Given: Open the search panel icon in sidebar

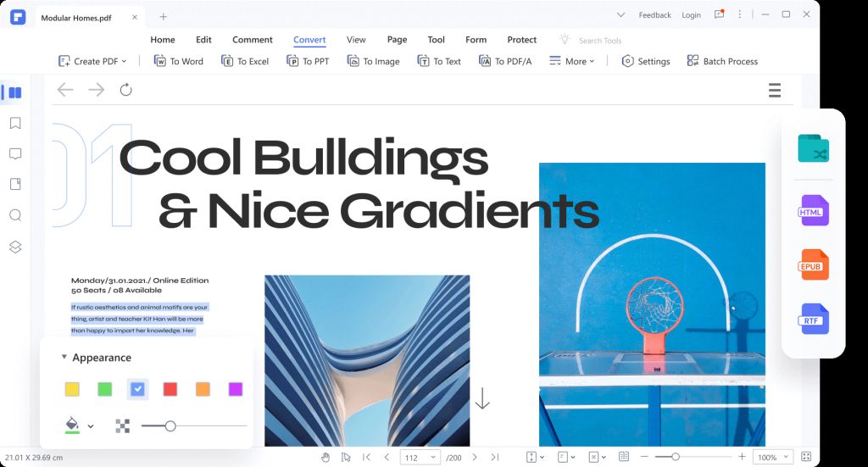Looking at the screenshot, I should pyautogui.click(x=15, y=215).
